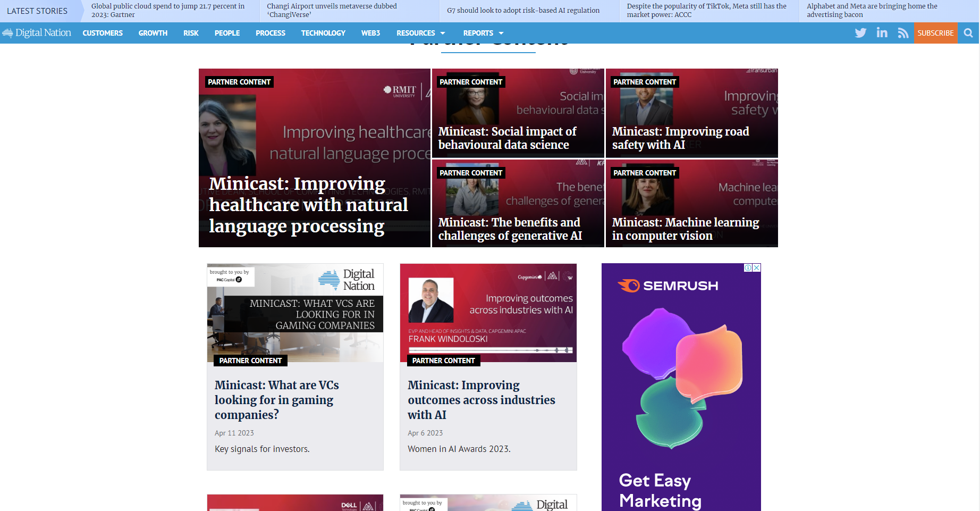980x511 pixels.
Task: Open Digital Nation's Twitter page
Action: click(860, 33)
